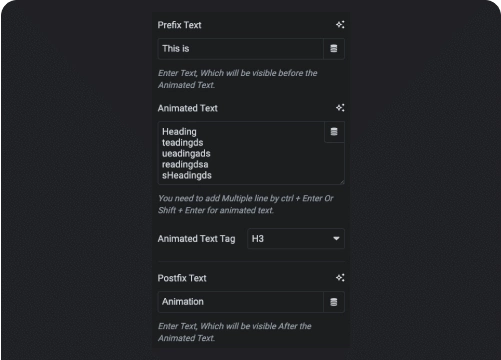
Task: Focus the Prefix Text field containing 'This is'
Action: tap(241, 49)
